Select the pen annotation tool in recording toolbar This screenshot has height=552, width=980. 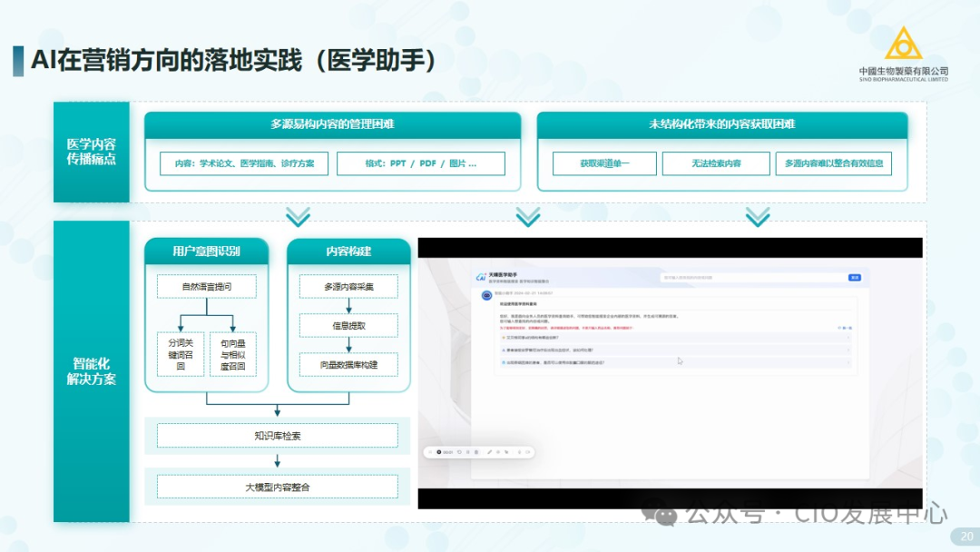point(490,451)
